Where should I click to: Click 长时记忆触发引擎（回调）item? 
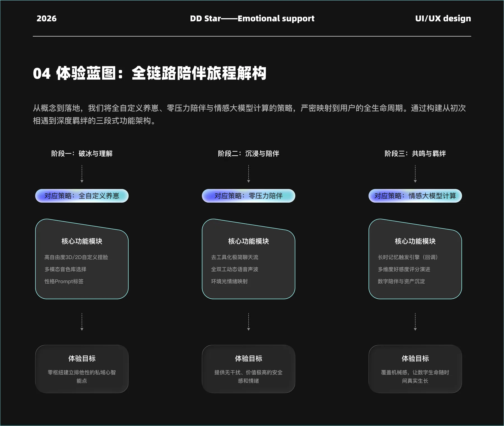click(x=408, y=257)
